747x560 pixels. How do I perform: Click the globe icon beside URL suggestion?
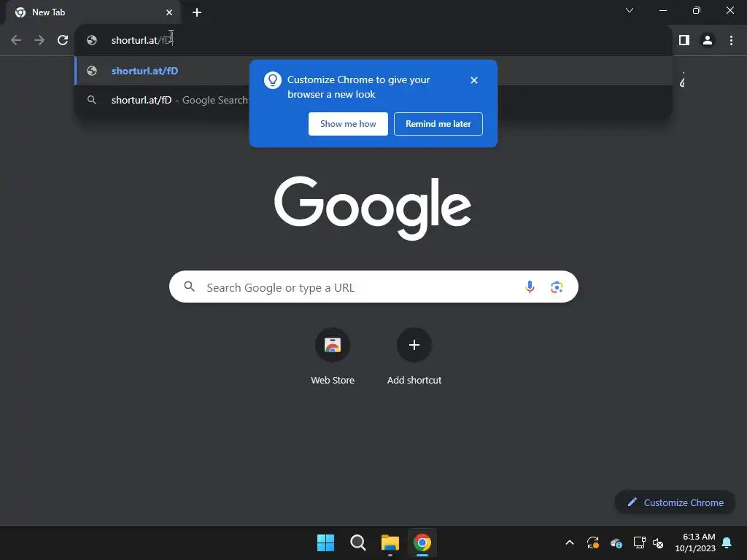pyautogui.click(x=92, y=71)
